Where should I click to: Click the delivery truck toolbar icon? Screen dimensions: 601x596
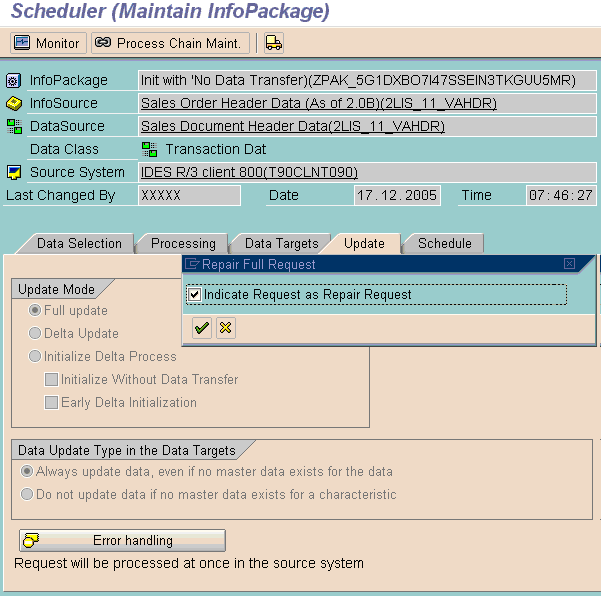pos(274,43)
